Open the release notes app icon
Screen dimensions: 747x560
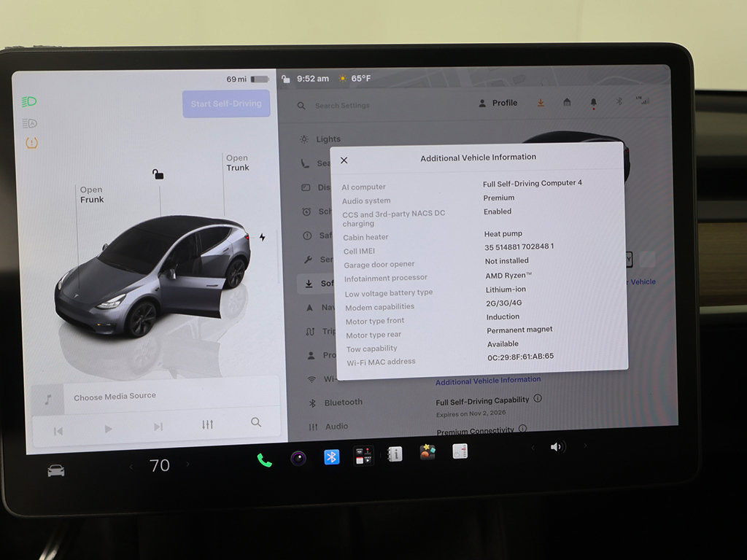coord(460,451)
